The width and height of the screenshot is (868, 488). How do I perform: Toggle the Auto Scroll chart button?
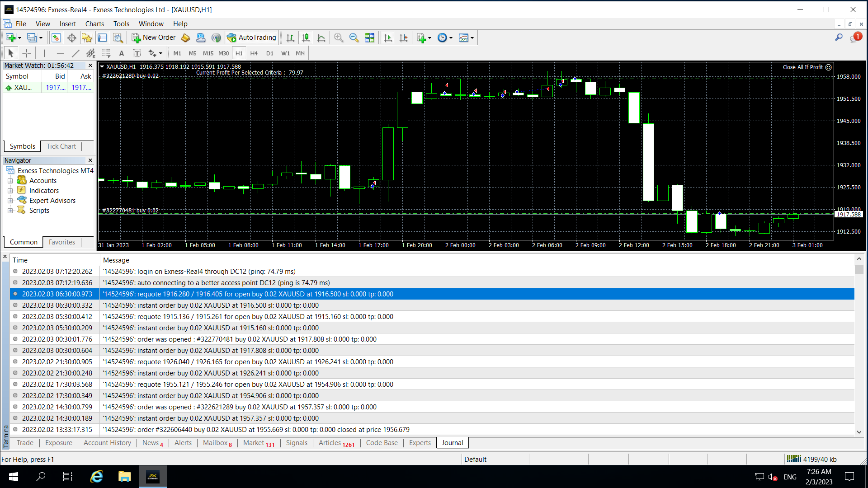coord(388,38)
